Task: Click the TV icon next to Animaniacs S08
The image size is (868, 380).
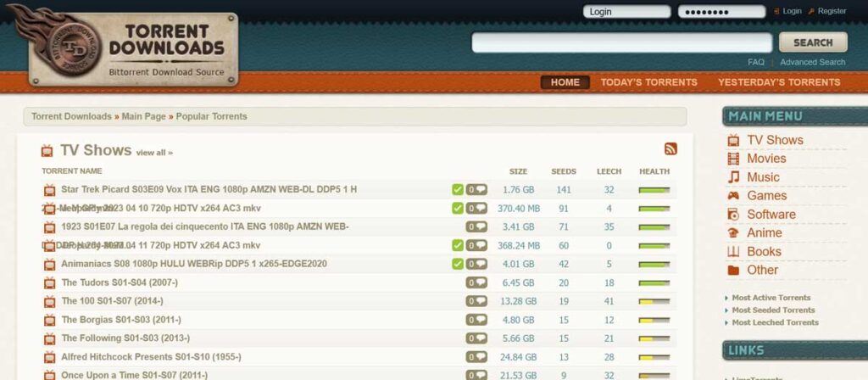Action: coord(50,265)
